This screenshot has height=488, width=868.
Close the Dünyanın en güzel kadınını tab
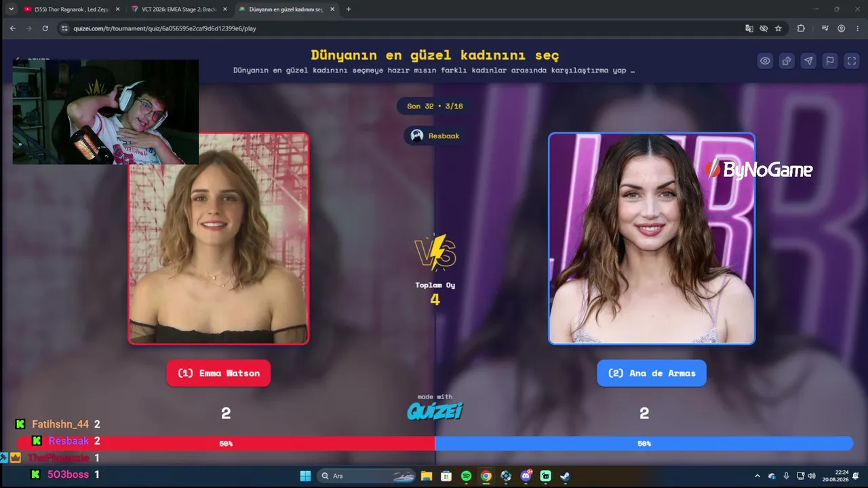coord(332,9)
